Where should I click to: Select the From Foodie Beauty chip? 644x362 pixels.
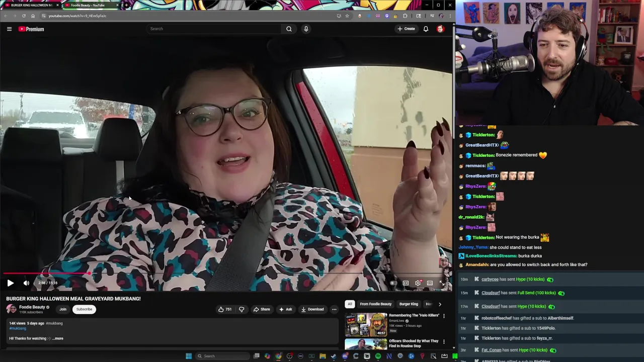coord(375,304)
